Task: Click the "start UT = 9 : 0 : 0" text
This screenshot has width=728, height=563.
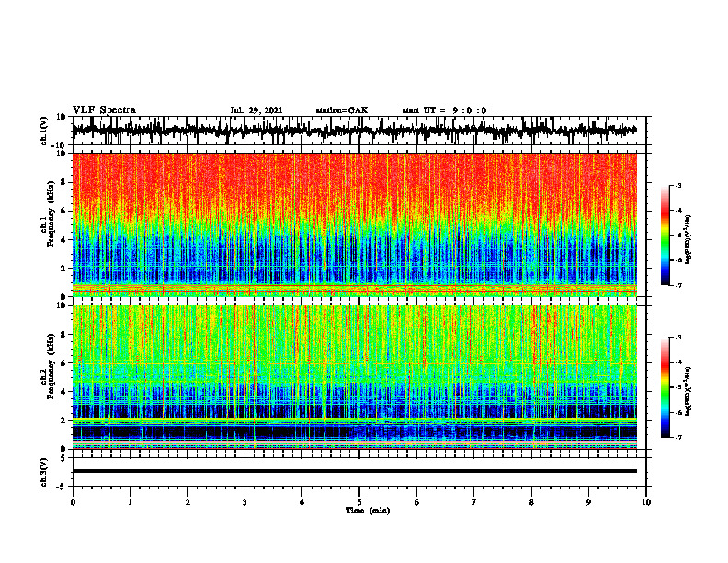Action: click(x=444, y=110)
